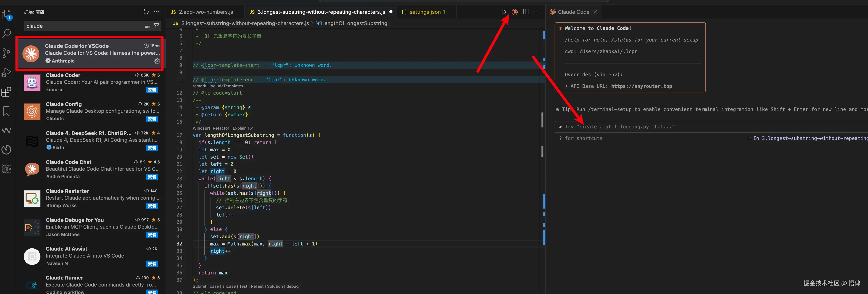Install the Claude Coder extension
The image size is (868, 294).
(152, 90)
